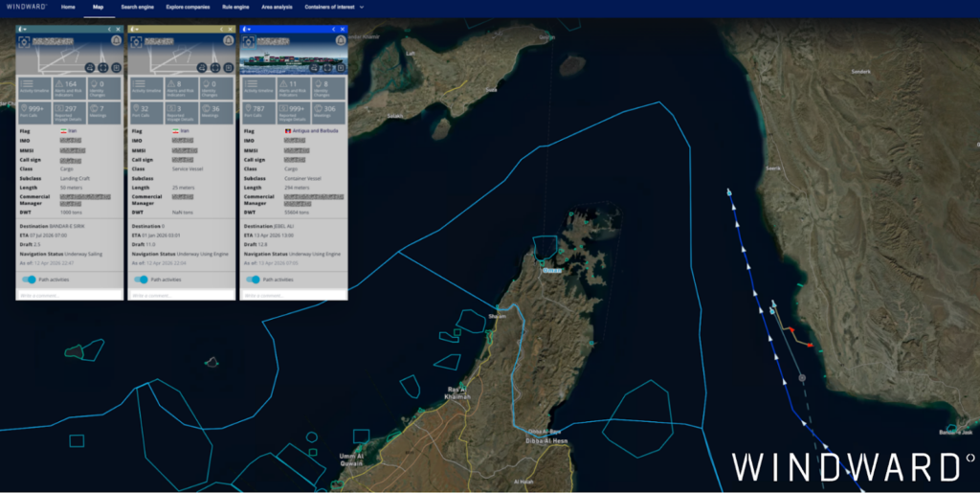
Task: Open header dropdown on teal Landing Craft panel
Action: click(22, 29)
